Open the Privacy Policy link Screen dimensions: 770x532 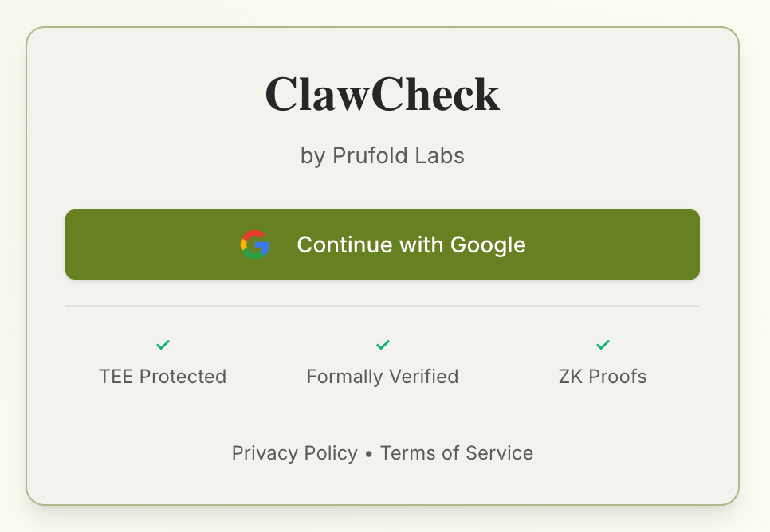(294, 453)
